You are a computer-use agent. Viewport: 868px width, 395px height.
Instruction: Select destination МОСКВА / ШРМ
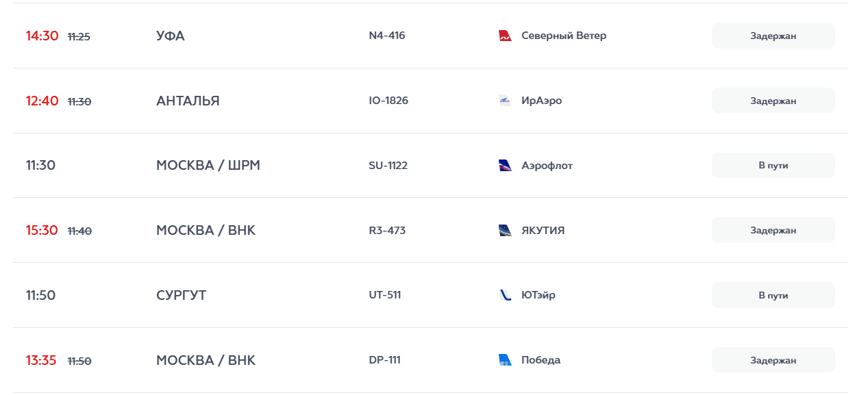point(208,165)
